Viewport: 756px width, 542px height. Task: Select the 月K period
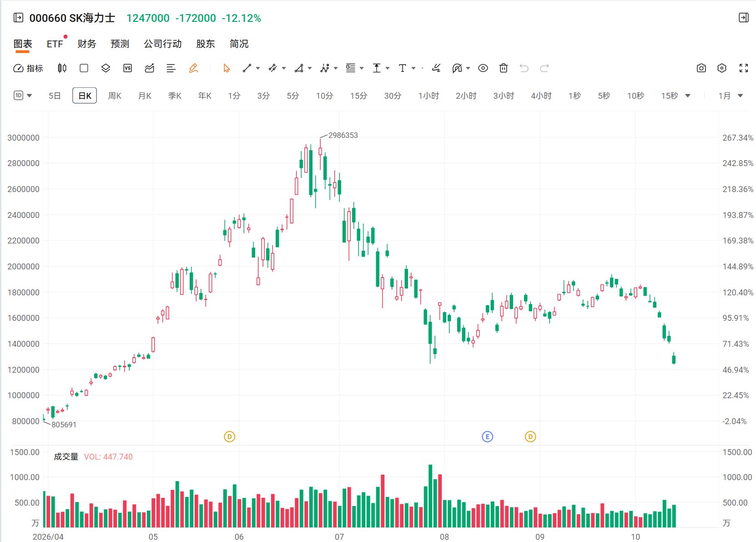[145, 96]
